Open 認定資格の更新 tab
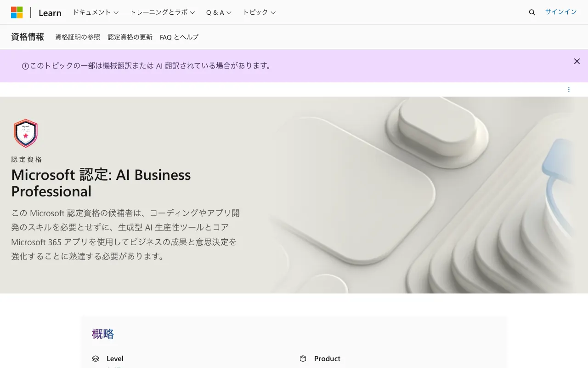The height and width of the screenshot is (368, 588). [x=130, y=37]
